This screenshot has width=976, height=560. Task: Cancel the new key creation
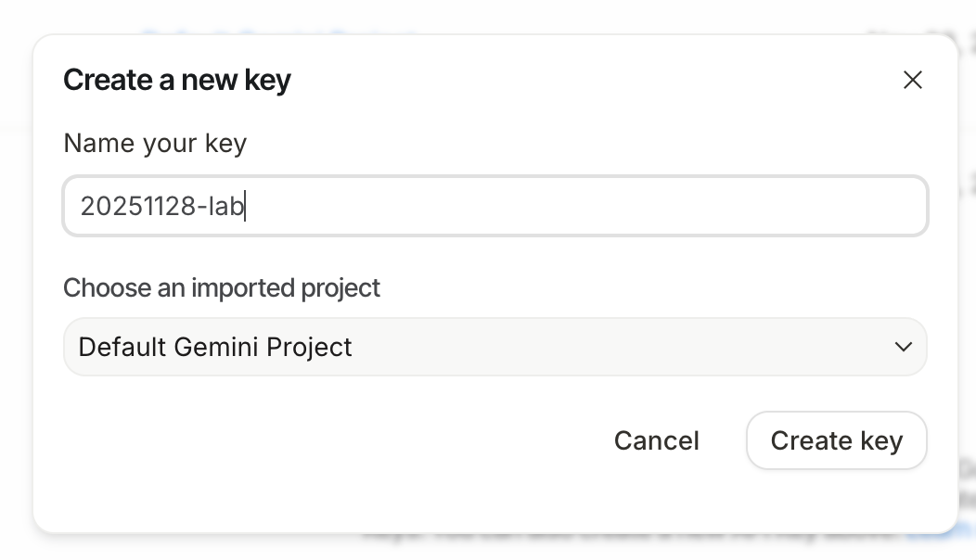point(656,440)
